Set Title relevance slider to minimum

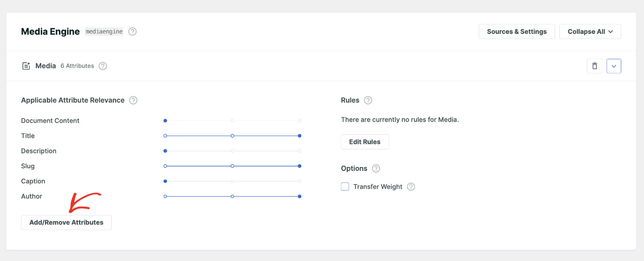click(165, 136)
